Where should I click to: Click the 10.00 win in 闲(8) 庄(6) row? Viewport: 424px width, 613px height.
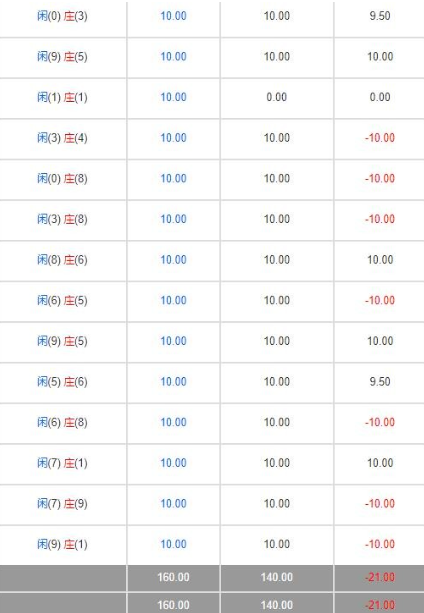tap(380, 260)
